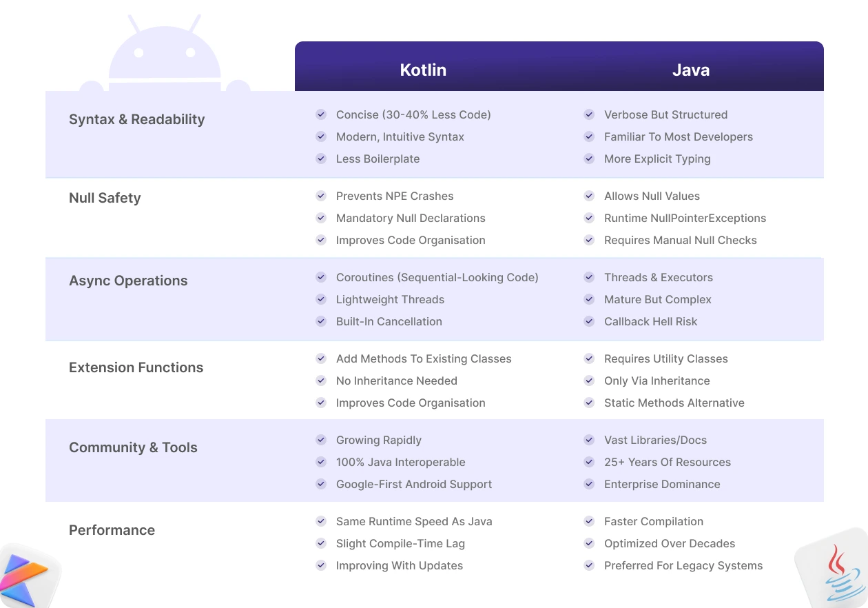Click the 'Syntax & Readability' row label
This screenshot has height=608, width=868.
pos(137,119)
